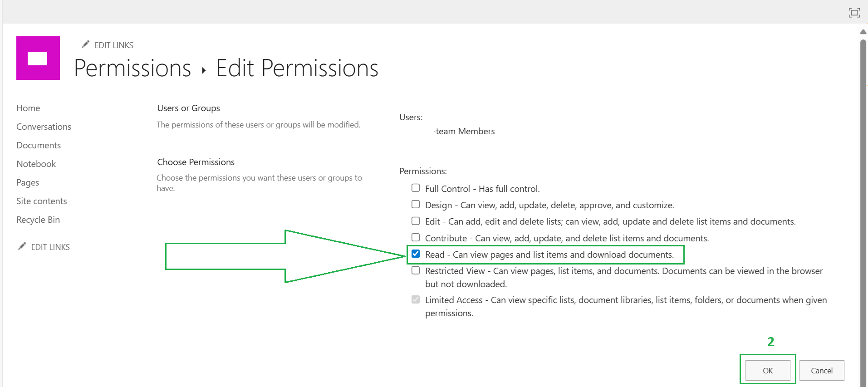Click the 'Read - Can view pages' label
The image size is (868, 387).
(549, 255)
